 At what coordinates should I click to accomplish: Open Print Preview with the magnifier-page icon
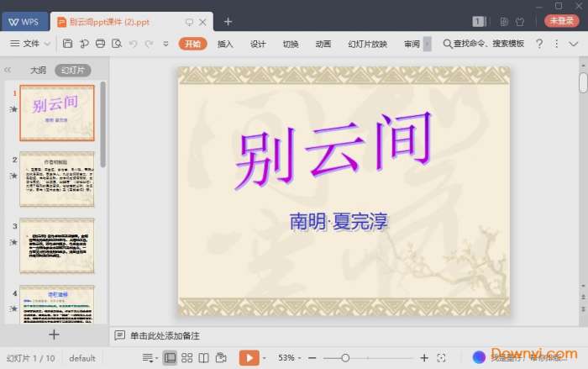pyautogui.click(x=117, y=44)
